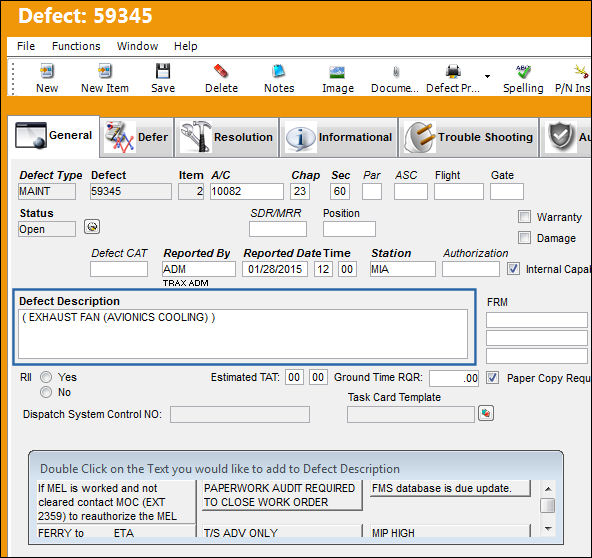Click the Task Card Template field
The width and height of the screenshot is (592, 558).
(411, 414)
